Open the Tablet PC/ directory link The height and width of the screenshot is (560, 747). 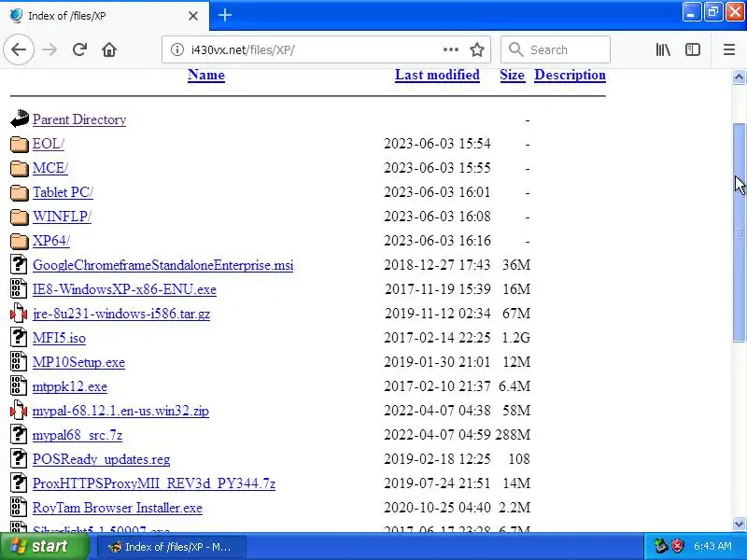click(63, 192)
